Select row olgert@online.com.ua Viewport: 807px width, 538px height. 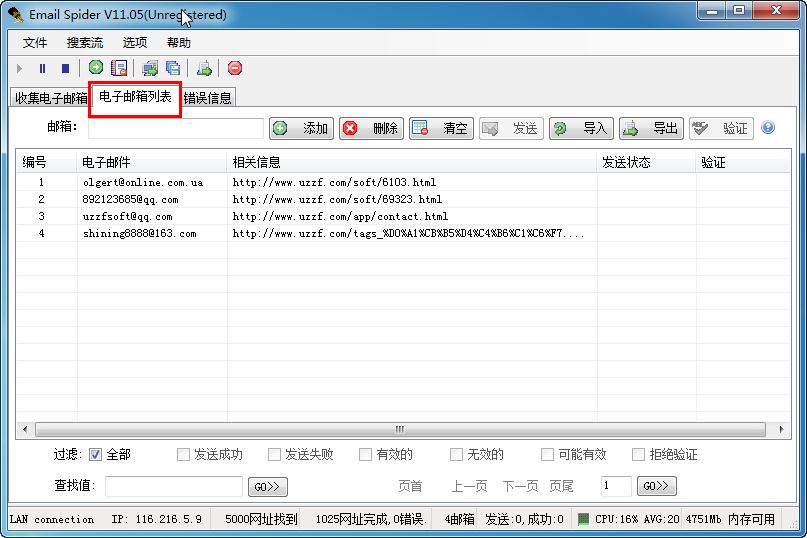[x=404, y=182]
